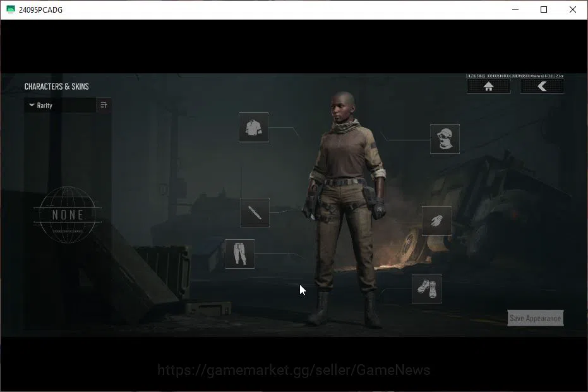Click the Save Appearance button
This screenshot has width=588, height=392.
(535, 318)
